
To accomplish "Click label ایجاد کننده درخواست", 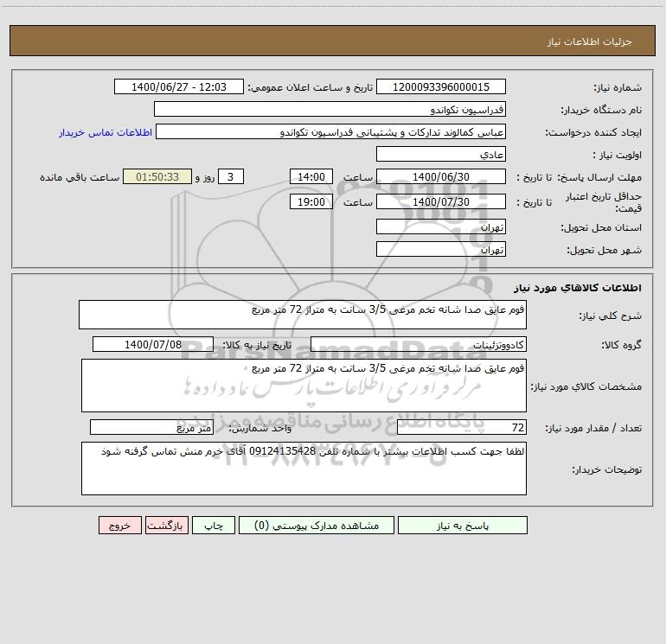I will point(593,132).
